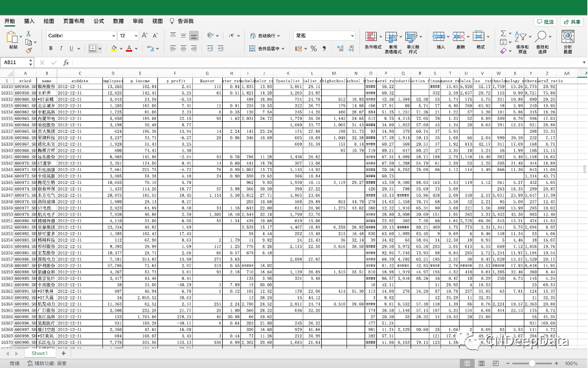Apply top vertical alignment

point(173,35)
